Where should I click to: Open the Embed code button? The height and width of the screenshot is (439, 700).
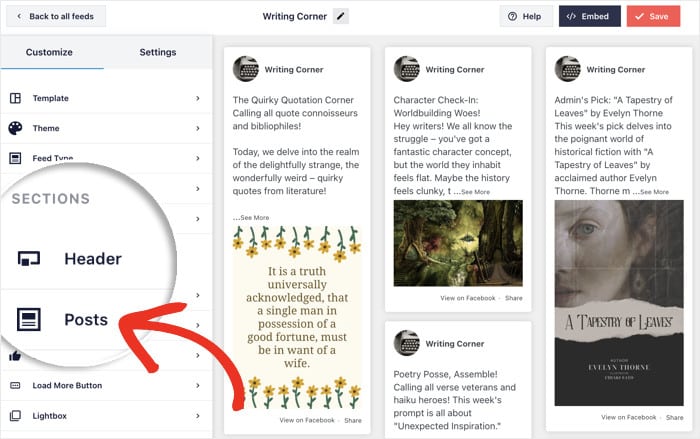589,16
